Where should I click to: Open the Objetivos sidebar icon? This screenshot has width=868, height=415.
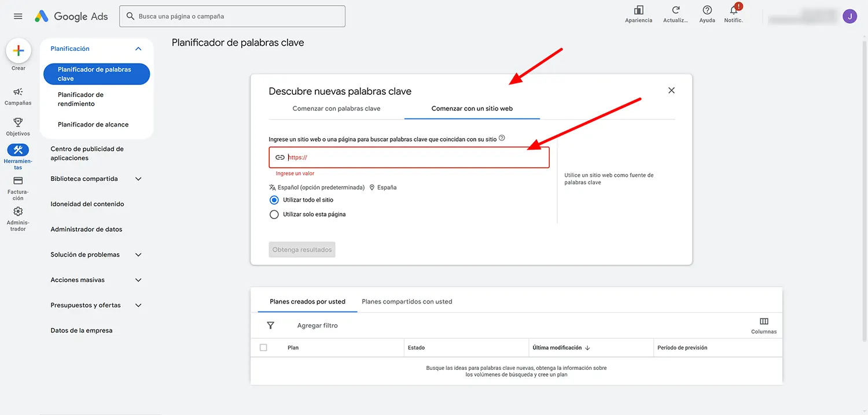point(18,123)
